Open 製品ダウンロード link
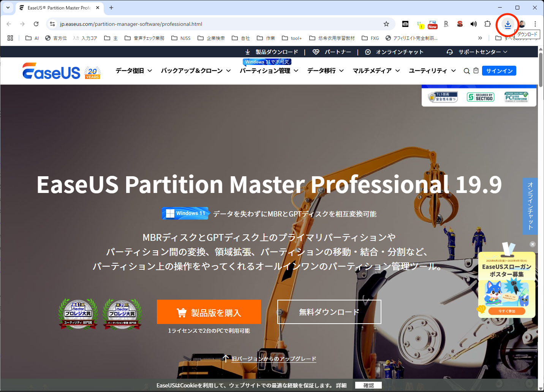Image resolution: width=544 pixels, height=392 pixels. 272,52
